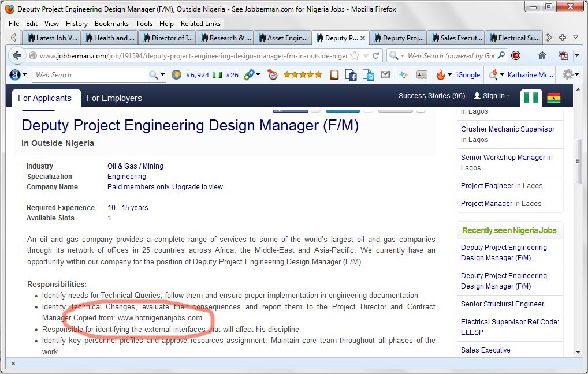
Task: Open the gear settings dropdown arrow
Action: pyautogui.click(x=576, y=74)
